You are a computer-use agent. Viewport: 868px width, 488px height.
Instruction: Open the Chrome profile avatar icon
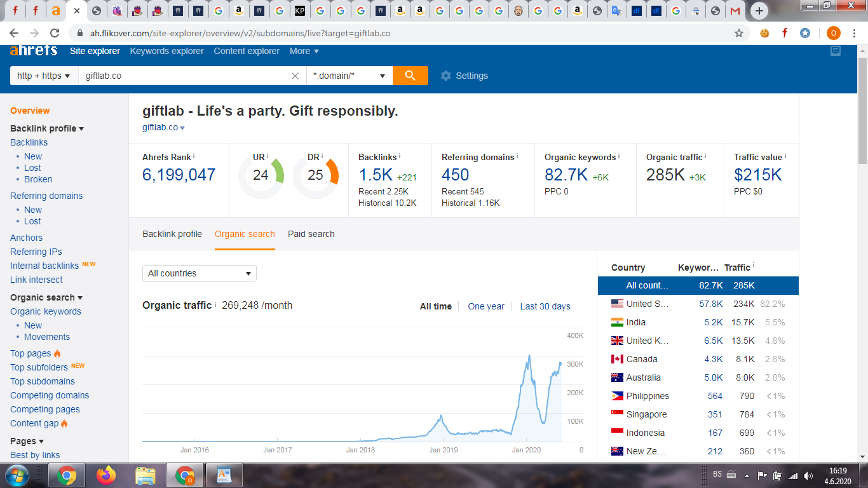pyautogui.click(x=833, y=33)
